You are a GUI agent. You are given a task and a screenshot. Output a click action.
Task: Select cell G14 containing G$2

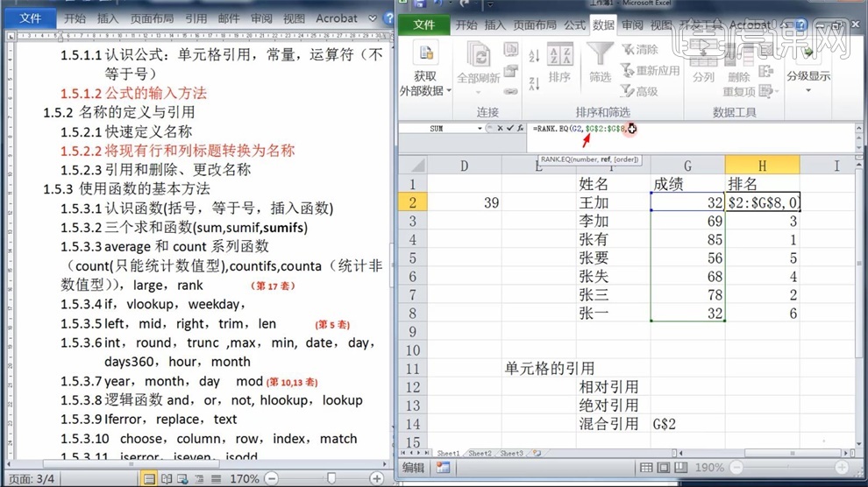(x=687, y=424)
